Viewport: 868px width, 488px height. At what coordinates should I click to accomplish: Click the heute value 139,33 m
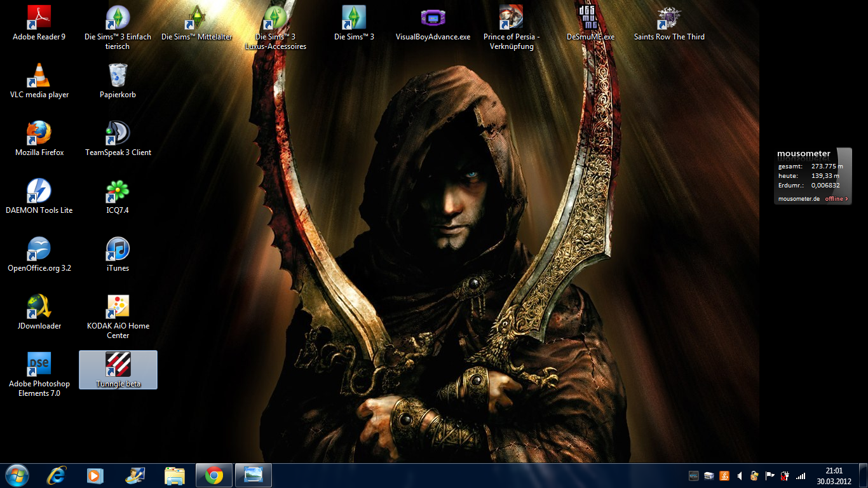click(825, 176)
